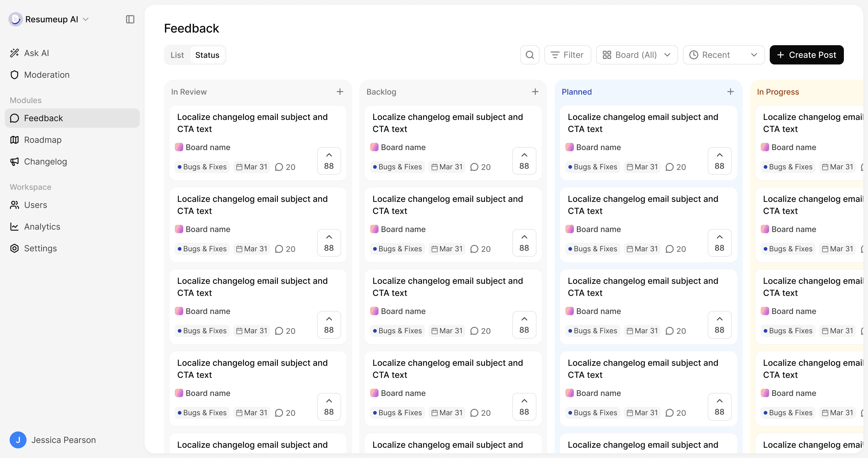
Task: Add a post to In Review column
Action: (x=340, y=92)
